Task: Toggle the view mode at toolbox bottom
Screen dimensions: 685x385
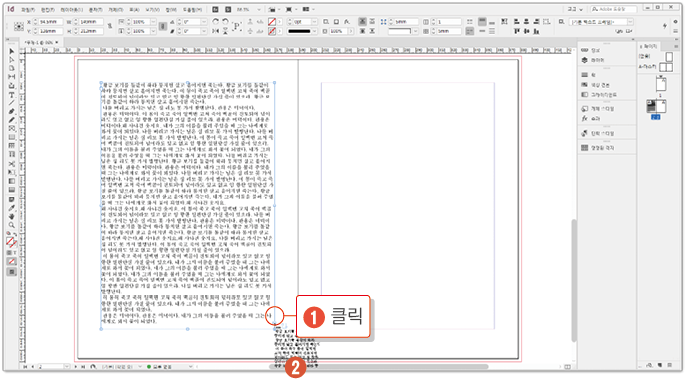Action: (x=12, y=272)
